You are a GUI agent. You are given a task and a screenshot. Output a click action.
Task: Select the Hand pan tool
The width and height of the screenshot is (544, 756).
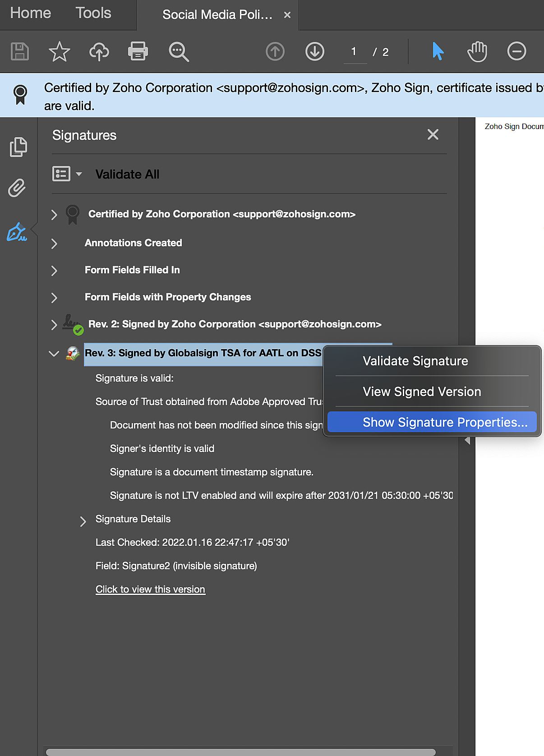pyautogui.click(x=477, y=51)
